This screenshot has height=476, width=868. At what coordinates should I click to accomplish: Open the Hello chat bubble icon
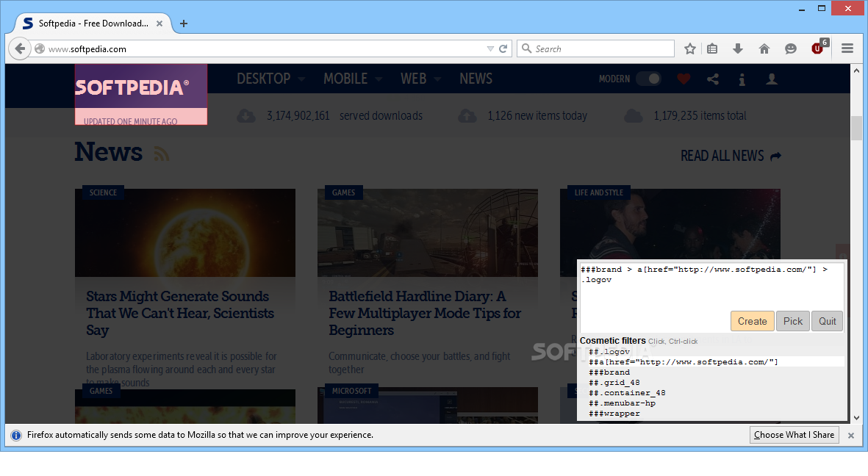[791, 48]
